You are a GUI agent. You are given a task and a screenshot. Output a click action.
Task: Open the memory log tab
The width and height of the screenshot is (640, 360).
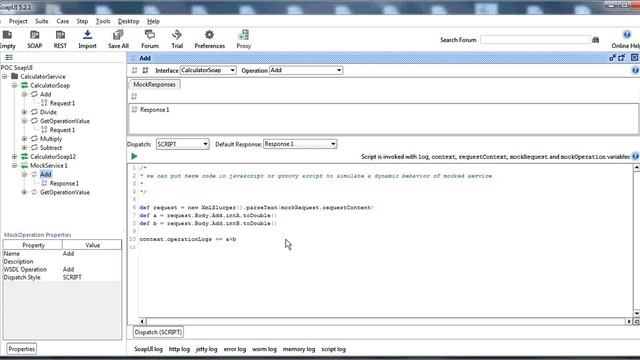pos(299,349)
